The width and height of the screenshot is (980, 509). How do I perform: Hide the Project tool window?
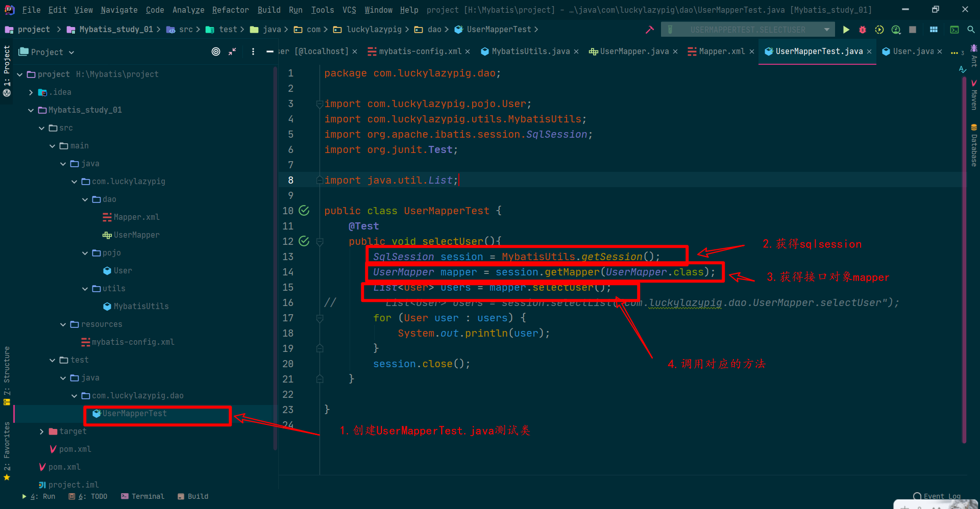pyautogui.click(x=270, y=52)
